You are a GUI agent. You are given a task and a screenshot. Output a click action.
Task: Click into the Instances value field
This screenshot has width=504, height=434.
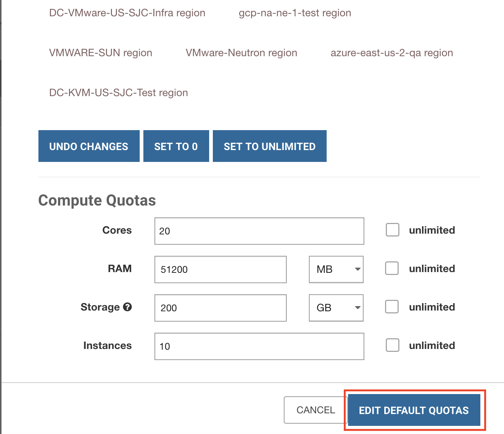pos(259,346)
